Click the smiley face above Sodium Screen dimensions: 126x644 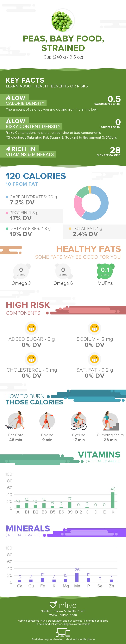coord(94,328)
